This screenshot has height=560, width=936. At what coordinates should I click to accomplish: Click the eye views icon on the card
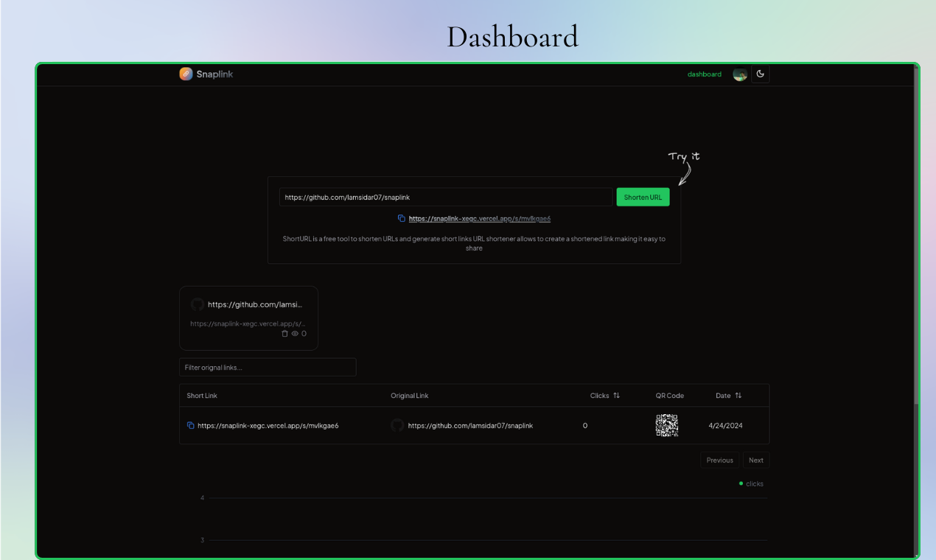point(295,334)
